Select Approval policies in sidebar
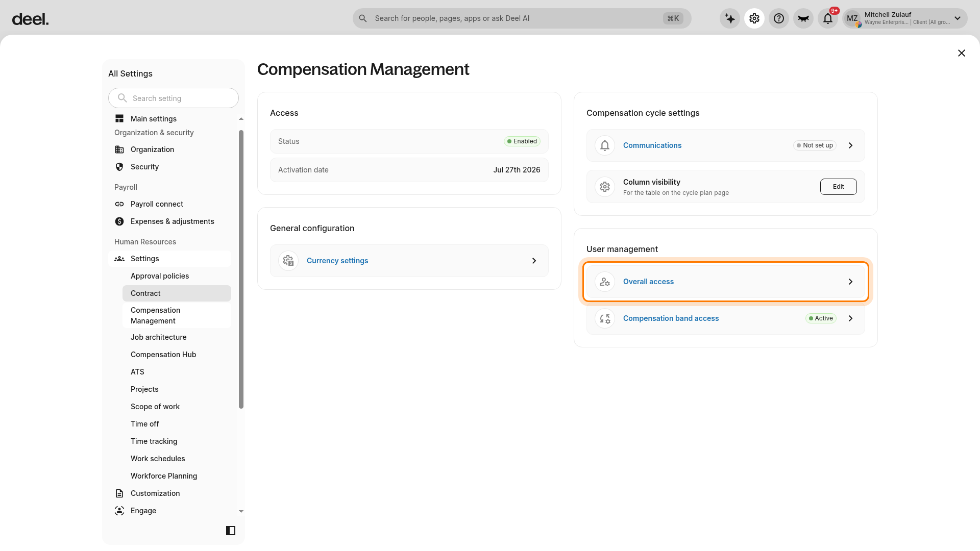This screenshot has width=980, height=551. 177,276
